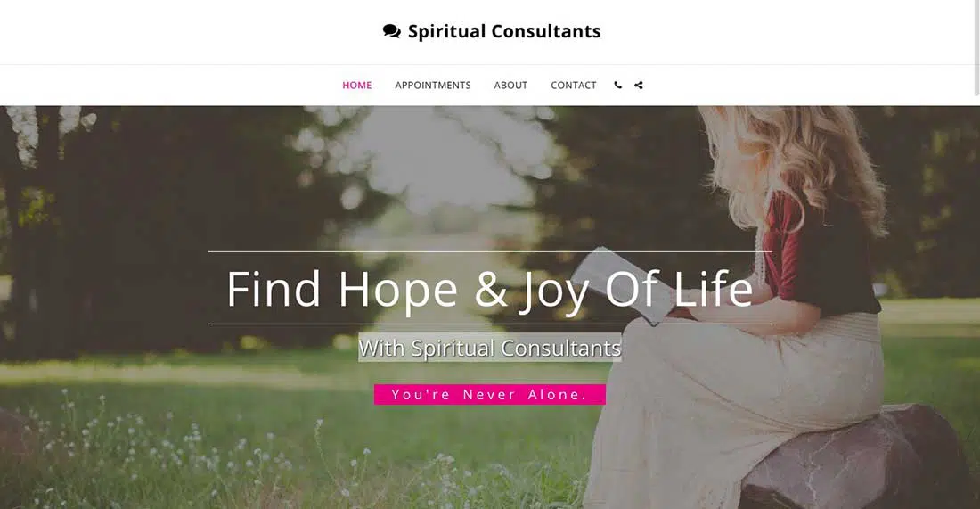Click the chat bubbles logo icon
The width and height of the screenshot is (980, 509).
(x=392, y=31)
